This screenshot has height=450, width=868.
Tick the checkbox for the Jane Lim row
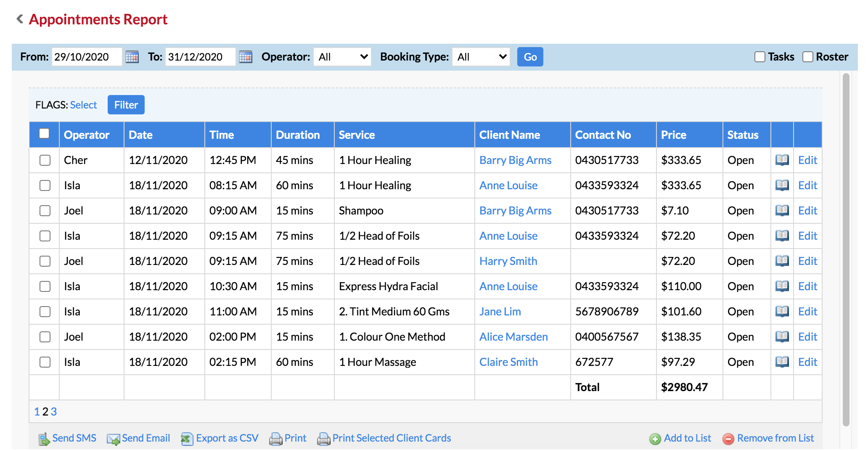click(x=45, y=312)
